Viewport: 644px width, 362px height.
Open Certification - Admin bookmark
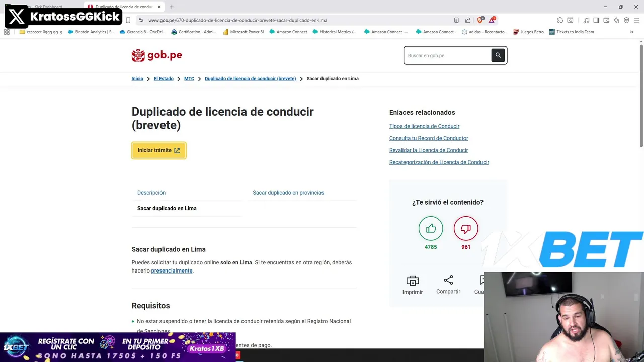click(x=194, y=32)
